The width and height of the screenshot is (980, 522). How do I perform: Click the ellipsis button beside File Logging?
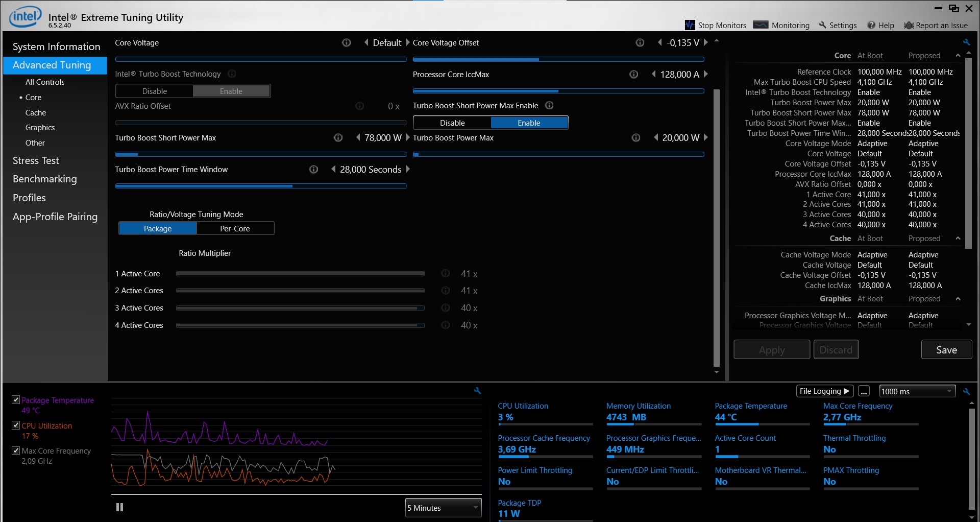[864, 391]
